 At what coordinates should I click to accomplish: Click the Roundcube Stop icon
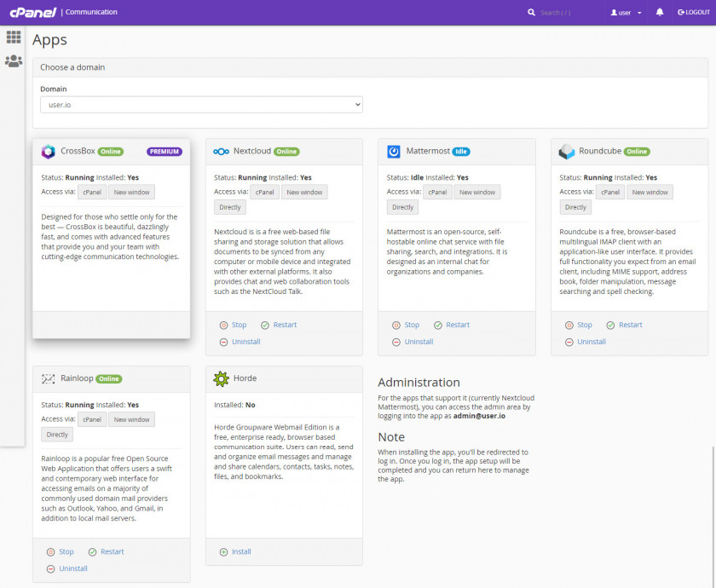tap(569, 325)
